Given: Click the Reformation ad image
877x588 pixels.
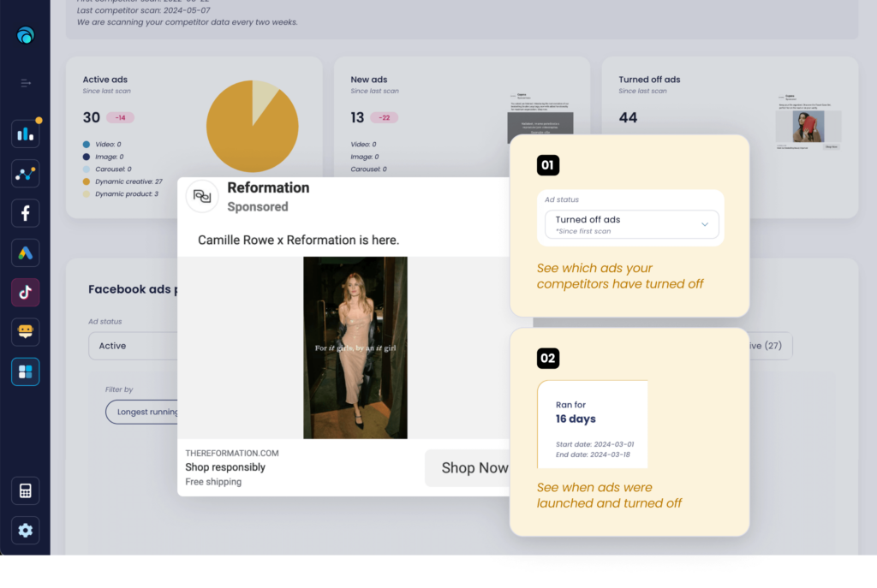Looking at the screenshot, I should point(355,347).
